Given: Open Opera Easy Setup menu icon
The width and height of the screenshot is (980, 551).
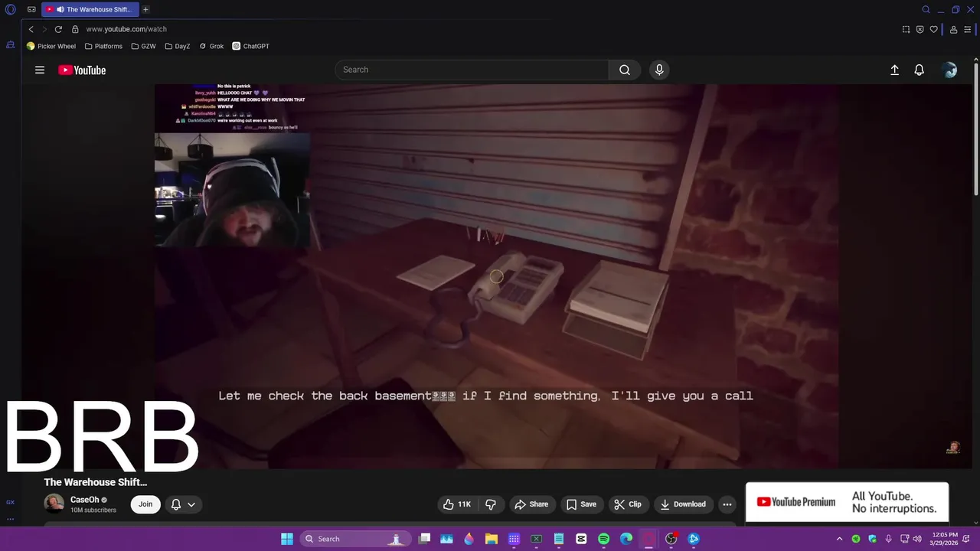Looking at the screenshot, I should [x=968, y=29].
